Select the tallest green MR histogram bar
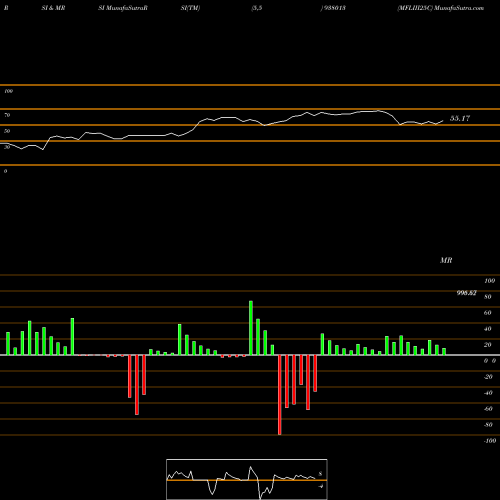 coord(251,328)
